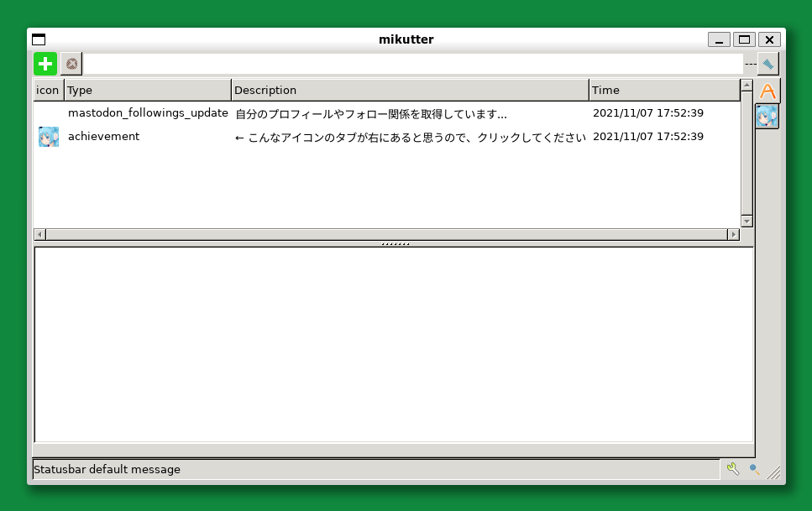812x511 pixels.
Task: Click the Miku avatar in the achievement row
Action: (48, 136)
